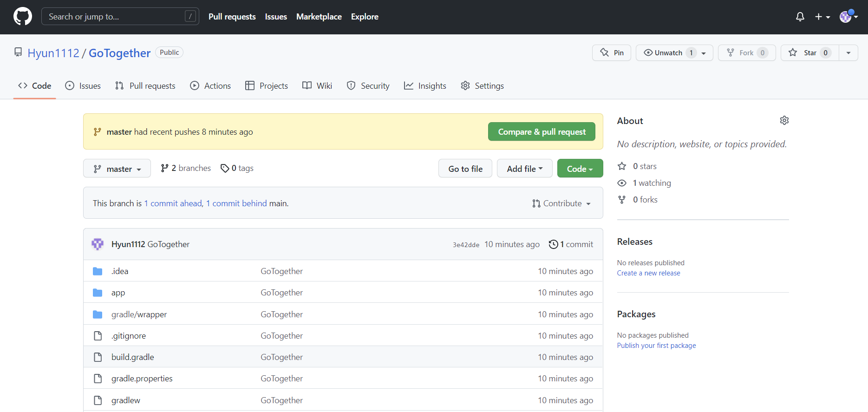The width and height of the screenshot is (868, 412).
Task: Click the .idea folder icon
Action: 98,271
